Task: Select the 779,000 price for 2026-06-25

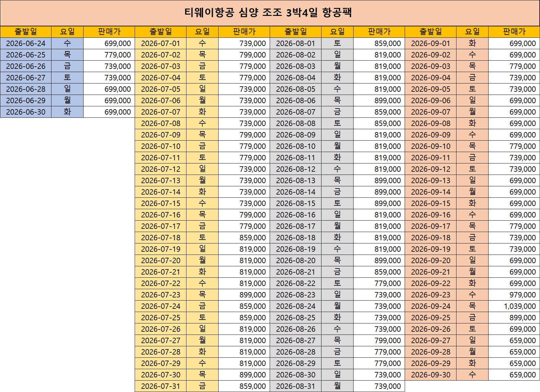Action: point(109,55)
